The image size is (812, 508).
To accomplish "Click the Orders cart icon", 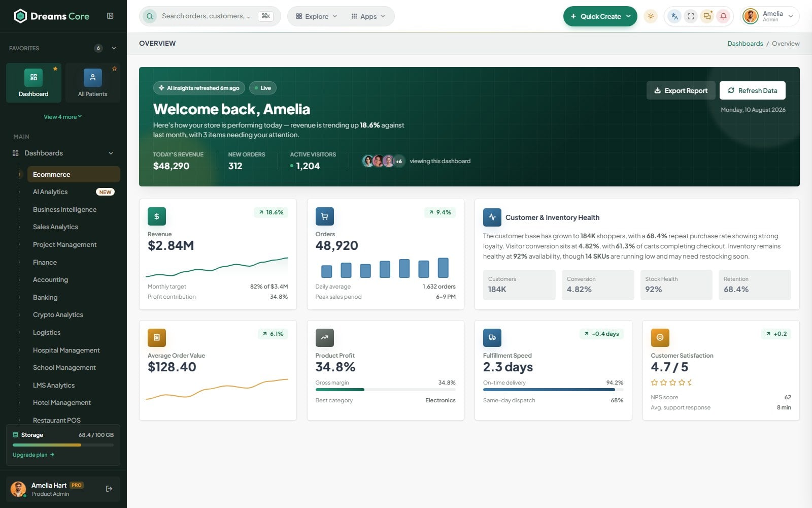I will click(324, 216).
